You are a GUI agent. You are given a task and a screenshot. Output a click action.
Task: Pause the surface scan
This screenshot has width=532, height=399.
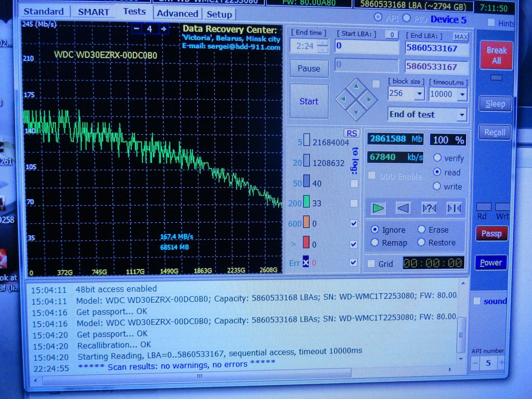tap(309, 69)
